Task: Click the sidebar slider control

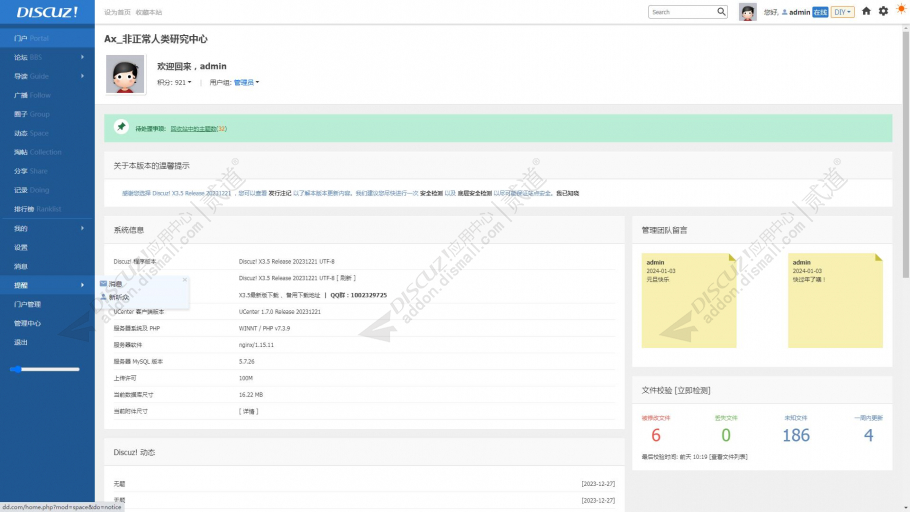Action: 45,369
